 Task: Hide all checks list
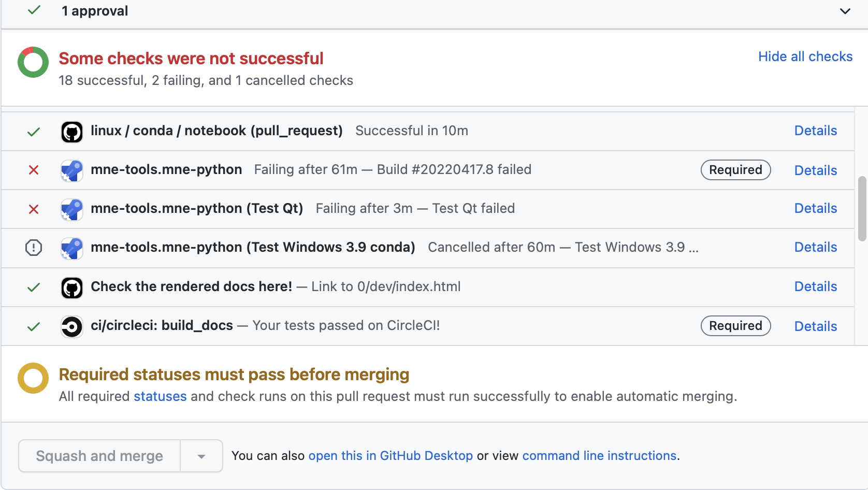(x=805, y=56)
